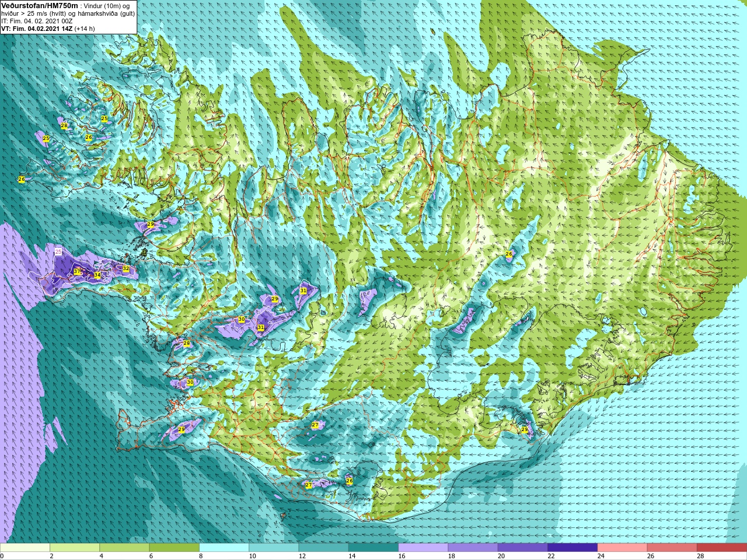Click the 'VT: Fim. 04.02.2021 14Z' valid time

pos(37,29)
